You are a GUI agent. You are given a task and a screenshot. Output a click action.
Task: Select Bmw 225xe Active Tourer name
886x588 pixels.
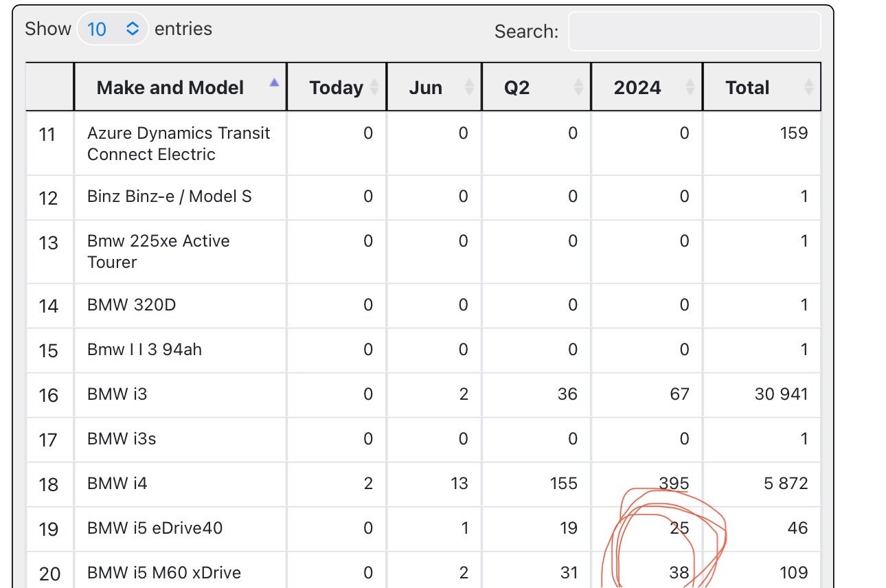tap(159, 251)
